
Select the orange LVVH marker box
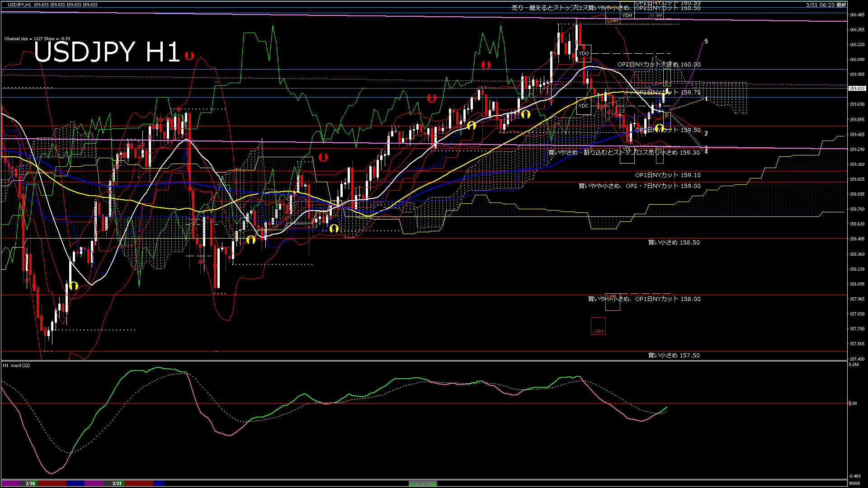613,21
